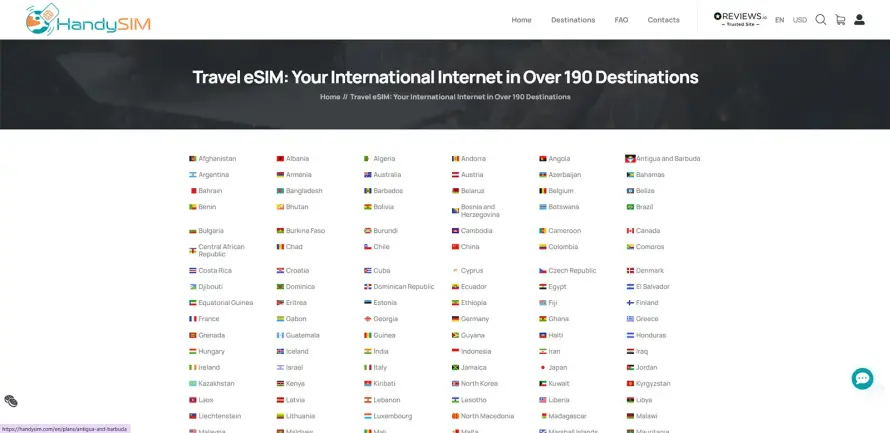The image size is (890, 433).
Task: Click the Canada flag icon
Action: 630,231
